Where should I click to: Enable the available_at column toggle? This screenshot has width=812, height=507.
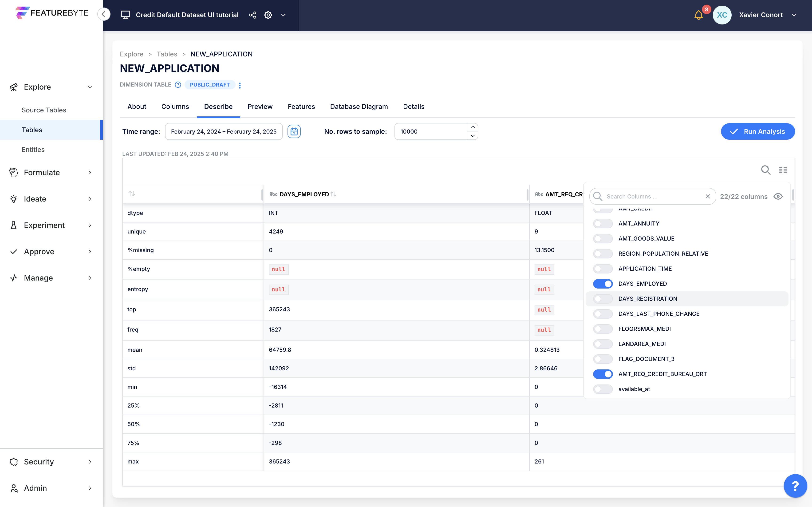(603, 389)
